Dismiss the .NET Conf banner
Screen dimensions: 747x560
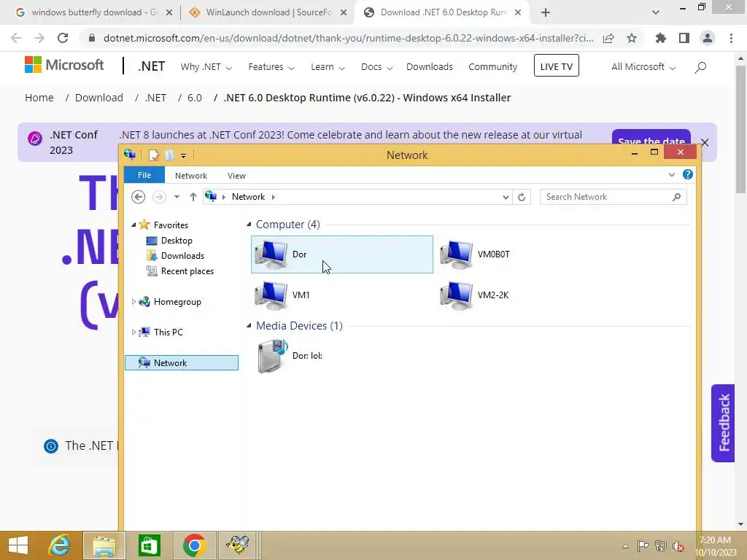tap(705, 142)
